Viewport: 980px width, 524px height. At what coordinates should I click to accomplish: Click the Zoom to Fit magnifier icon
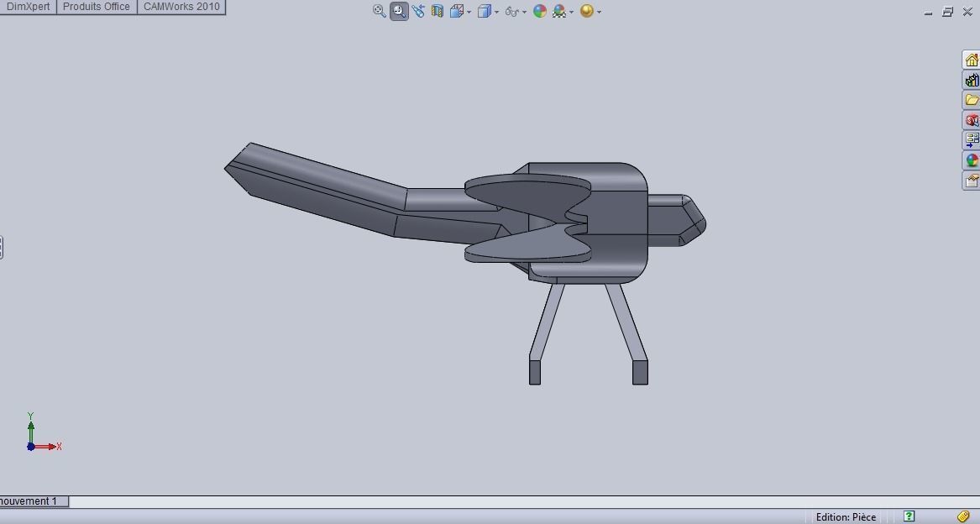click(379, 11)
